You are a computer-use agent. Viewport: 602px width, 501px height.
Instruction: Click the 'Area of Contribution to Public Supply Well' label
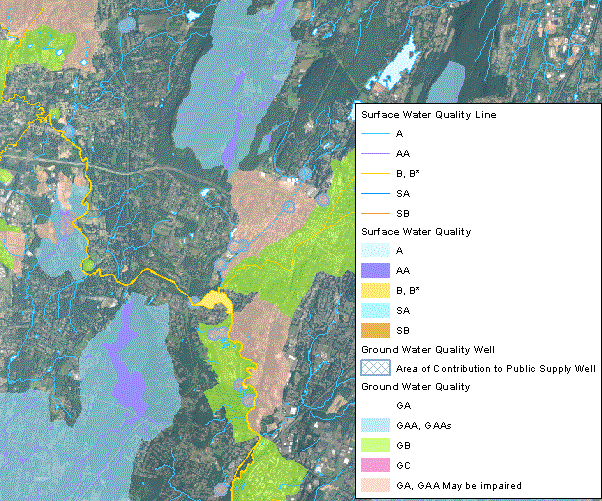[496, 369]
